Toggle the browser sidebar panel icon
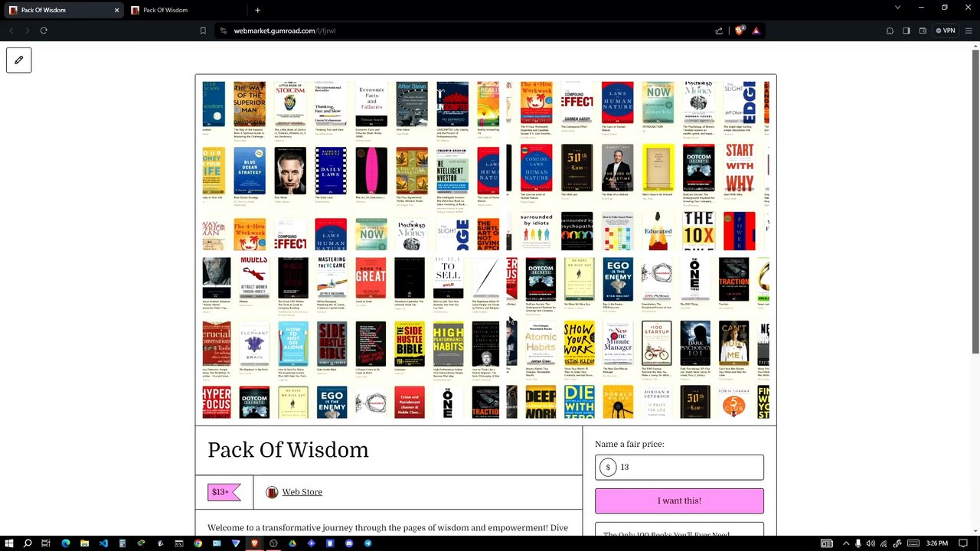Viewport: 980px width, 551px height. click(x=906, y=31)
